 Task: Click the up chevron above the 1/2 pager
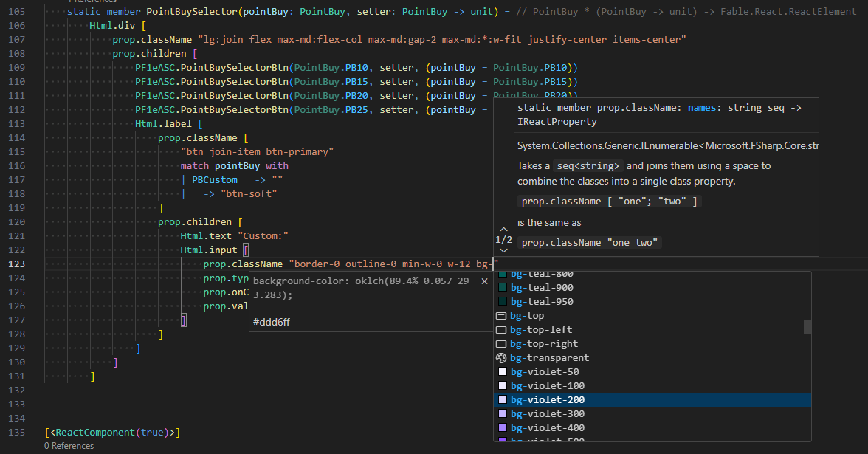[x=503, y=229]
